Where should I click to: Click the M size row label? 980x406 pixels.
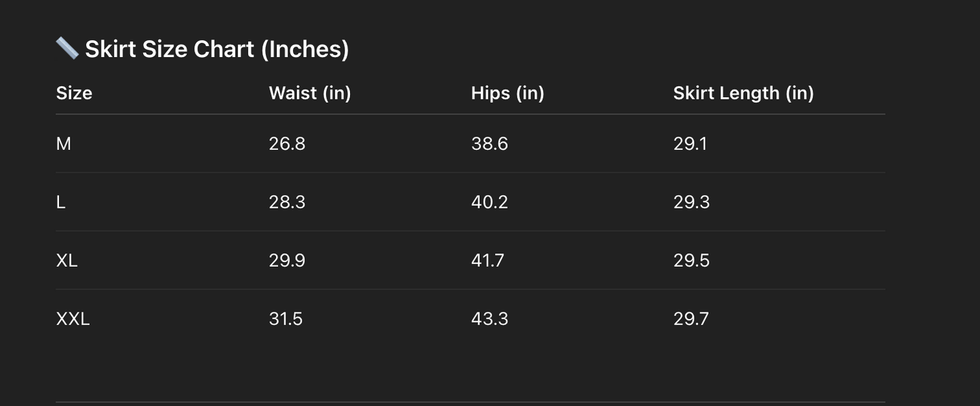(64, 144)
